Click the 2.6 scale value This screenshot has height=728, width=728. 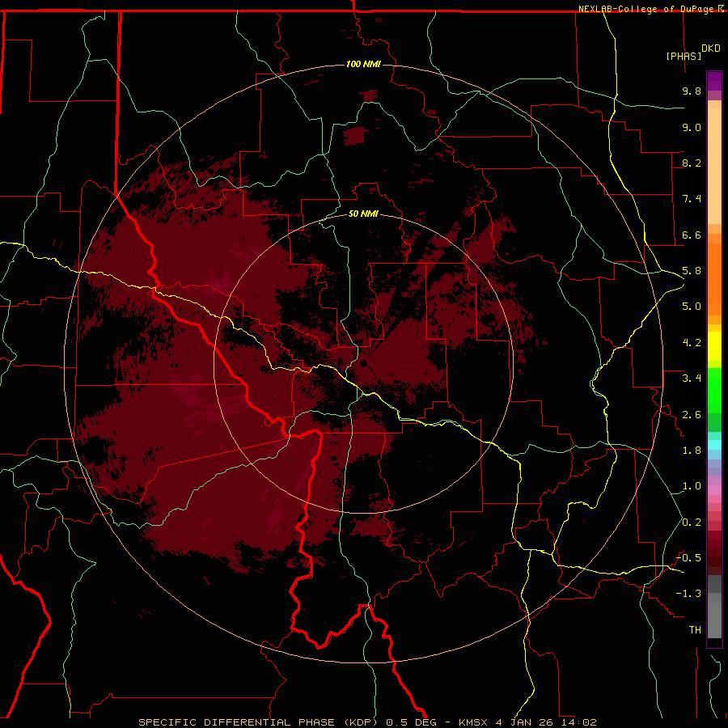692,415
